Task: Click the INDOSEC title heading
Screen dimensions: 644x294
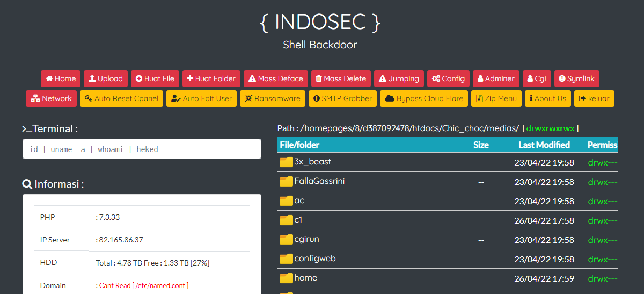Action: (x=320, y=22)
